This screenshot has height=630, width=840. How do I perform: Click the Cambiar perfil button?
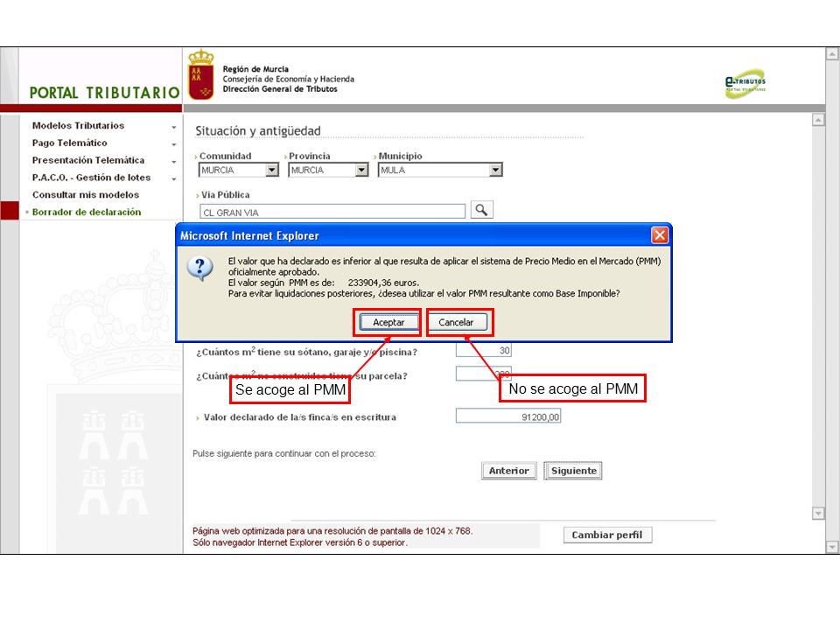[x=607, y=535]
